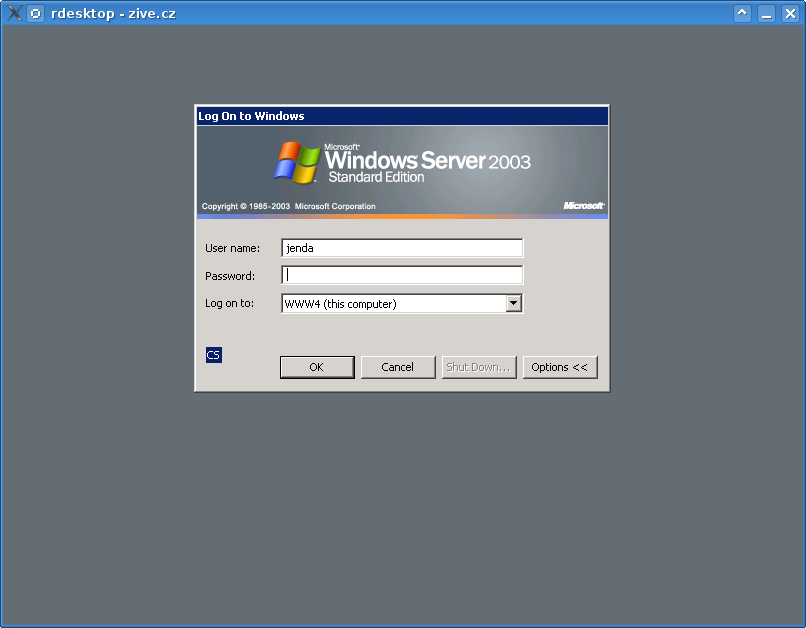806x628 pixels.
Task: Open the Log on to dropdown arrow
Action: click(514, 303)
